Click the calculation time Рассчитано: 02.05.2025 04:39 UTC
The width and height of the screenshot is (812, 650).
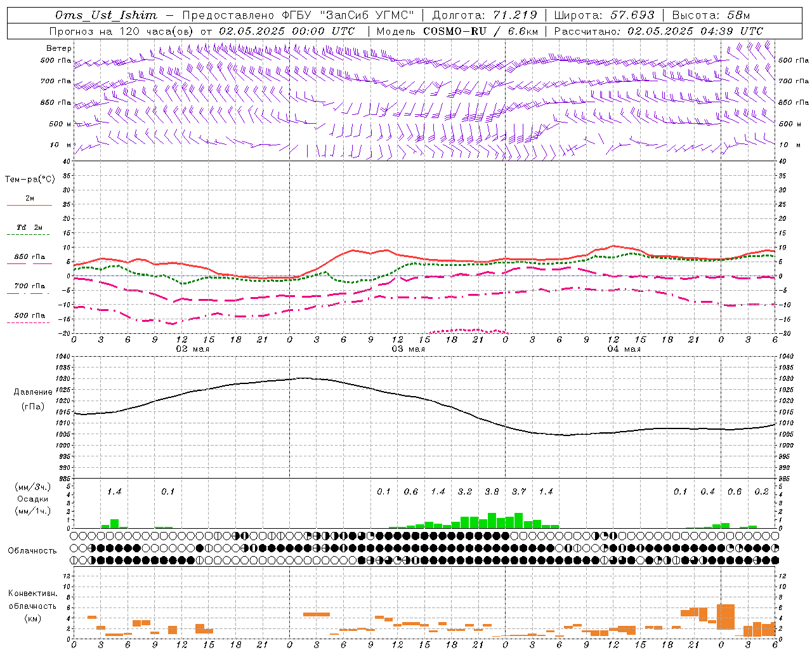pos(659,31)
